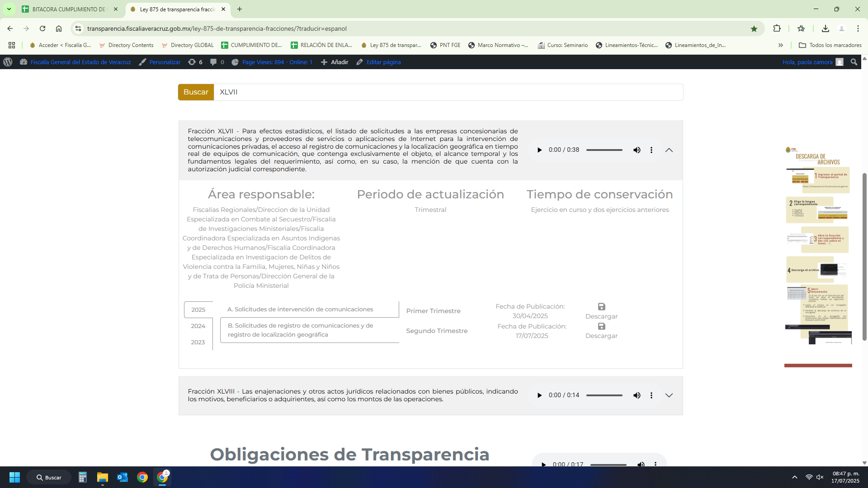Bookmark star icon in address bar
This screenshot has width=868, height=488.
coord(754,28)
